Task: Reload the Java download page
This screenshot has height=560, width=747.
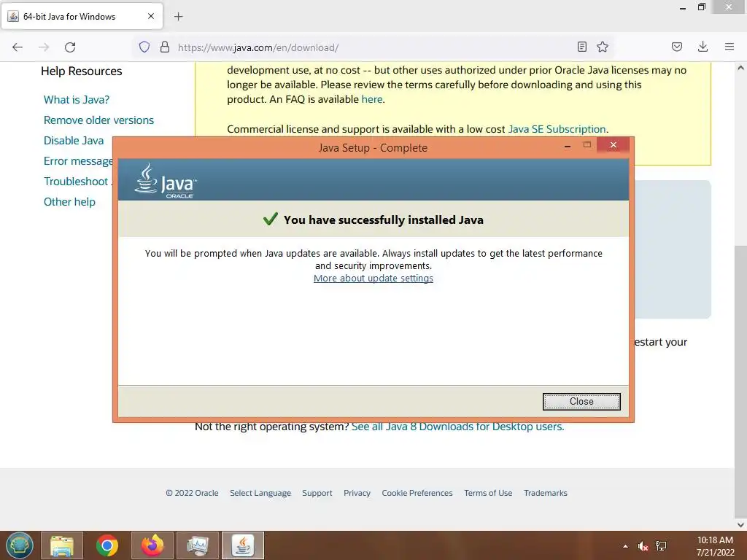Action: coord(70,47)
